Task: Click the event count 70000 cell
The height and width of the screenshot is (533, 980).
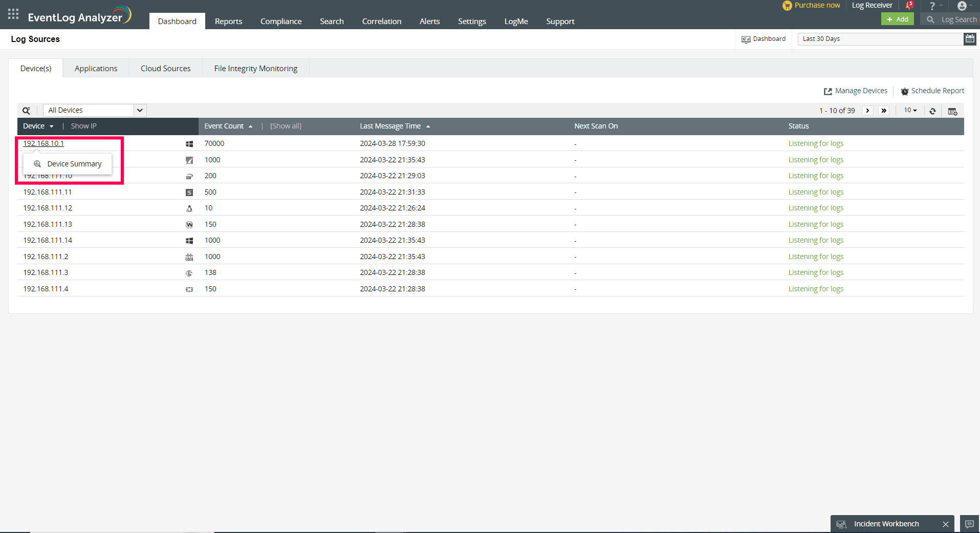Action: 214,143
